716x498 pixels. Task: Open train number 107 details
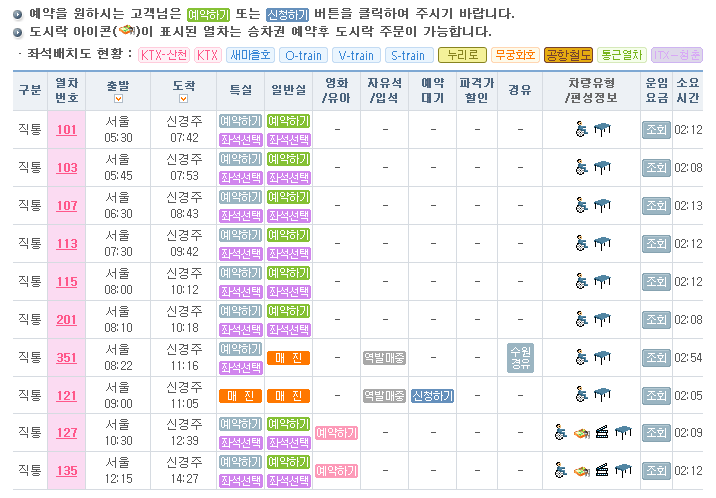pos(67,206)
